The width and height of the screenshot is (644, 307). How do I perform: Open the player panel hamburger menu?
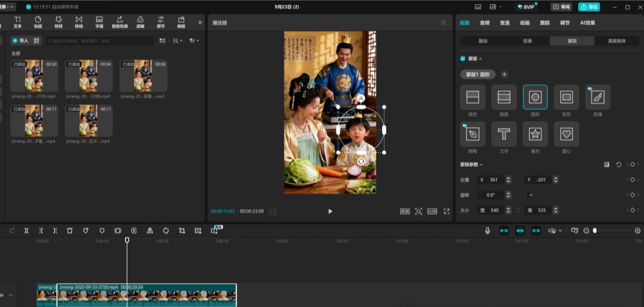coord(444,23)
